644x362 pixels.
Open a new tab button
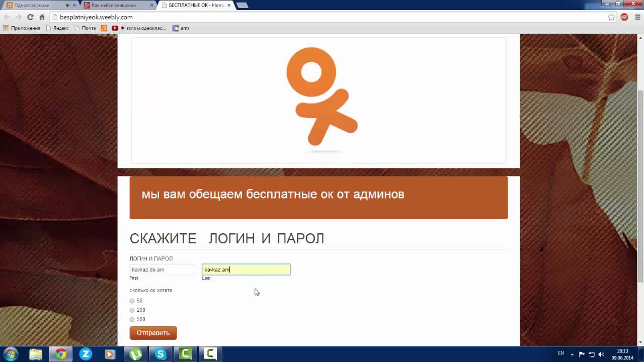click(242, 5)
